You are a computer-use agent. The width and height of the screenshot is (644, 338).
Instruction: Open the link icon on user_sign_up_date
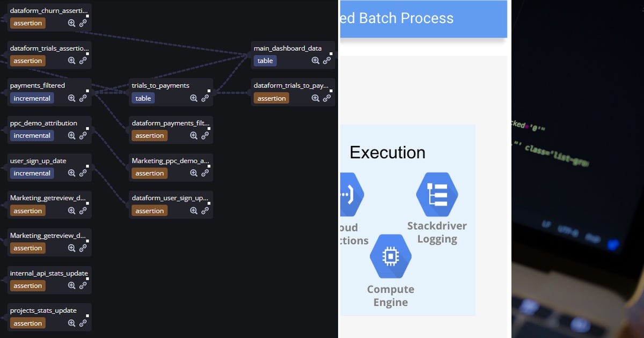click(x=83, y=173)
